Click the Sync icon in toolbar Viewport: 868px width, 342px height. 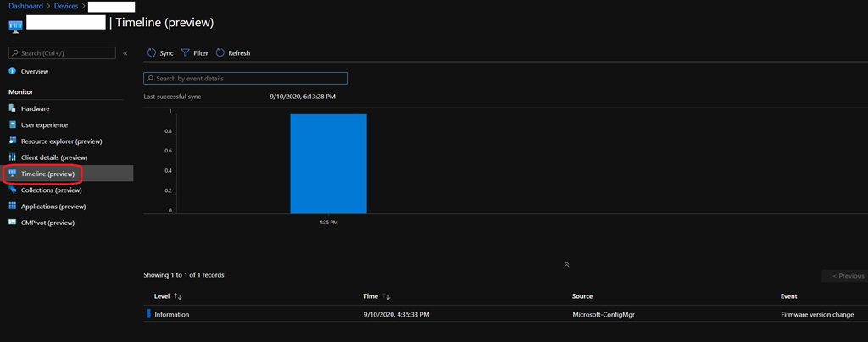[x=151, y=53]
